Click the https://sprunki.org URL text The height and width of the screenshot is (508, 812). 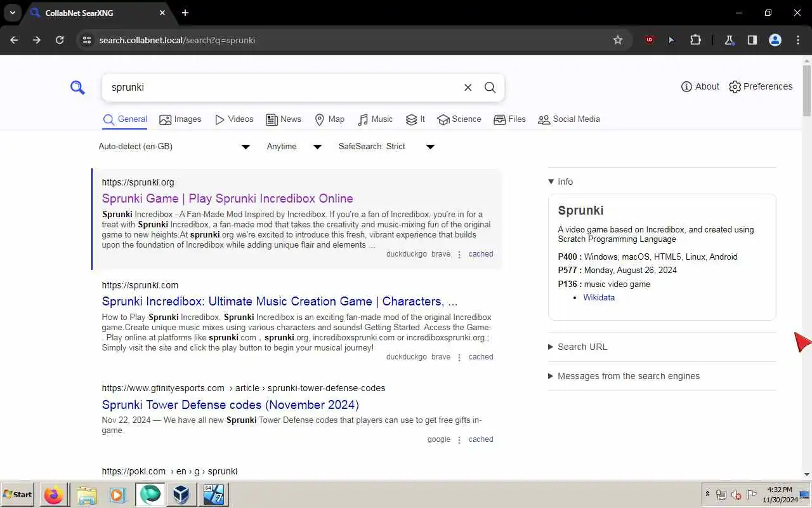coord(138,182)
